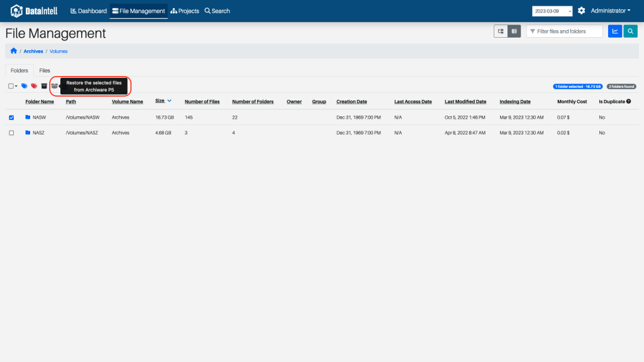Open settings with the gear icon
The image size is (644, 362).
pyautogui.click(x=581, y=11)
